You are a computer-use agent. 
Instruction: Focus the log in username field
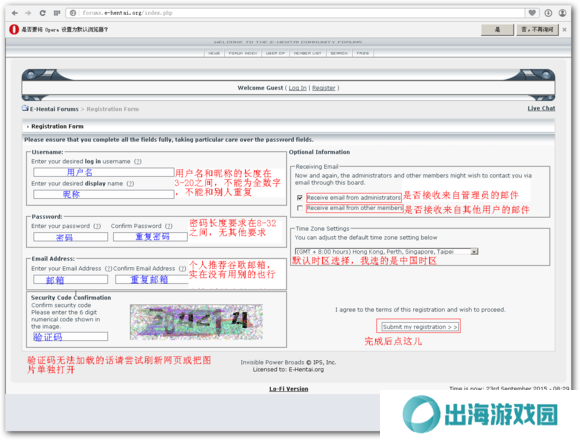pos(104,172)
